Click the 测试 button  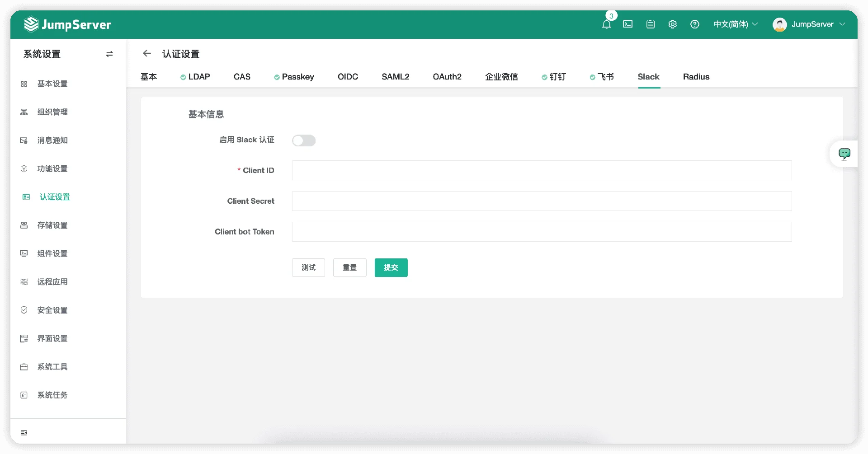[x=308, y=268]
